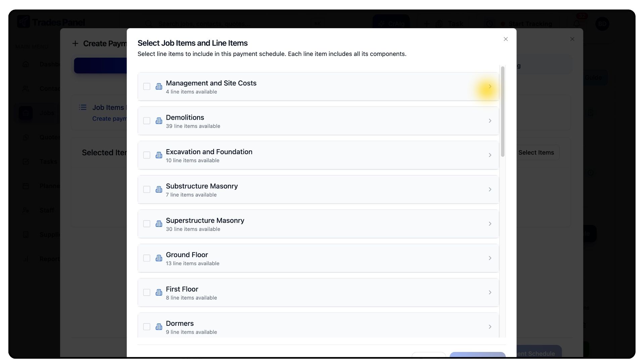Check the Management and Site Costs checkbox
The image size is (644, 362).
tap(147, 86)
